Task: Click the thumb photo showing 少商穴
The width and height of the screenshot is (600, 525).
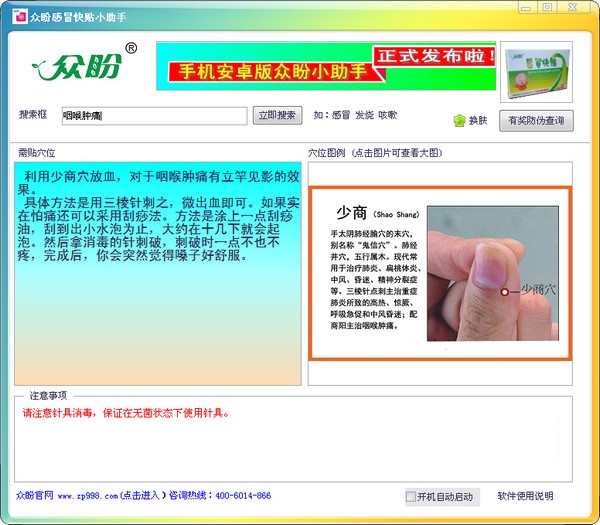Action: [492, 273]
